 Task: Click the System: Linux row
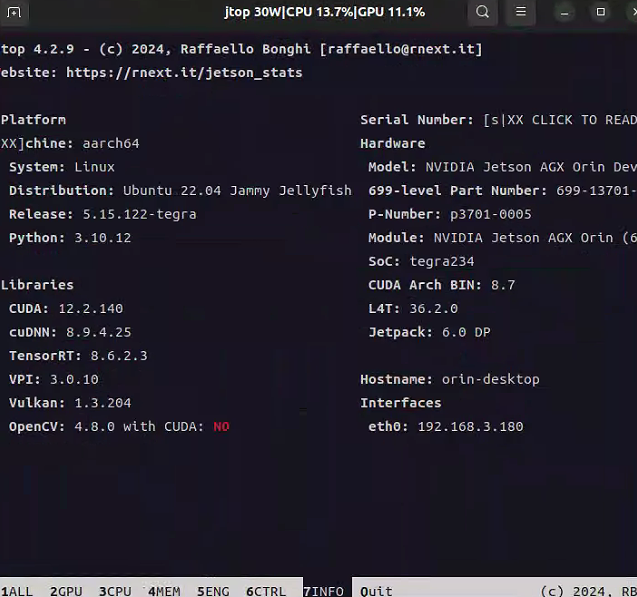tap(62, 167)
